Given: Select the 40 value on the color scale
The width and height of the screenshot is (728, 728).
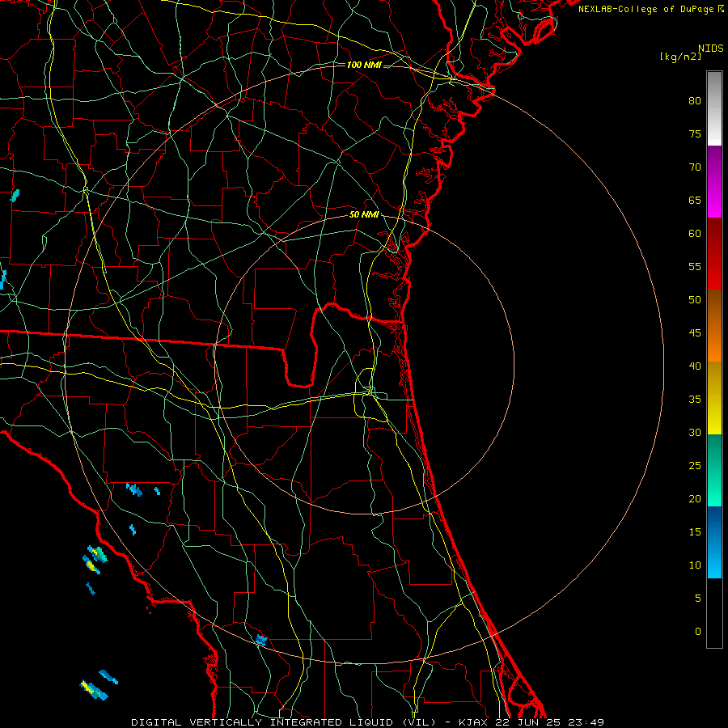Looking at the screenshot, I should point(695,366).
